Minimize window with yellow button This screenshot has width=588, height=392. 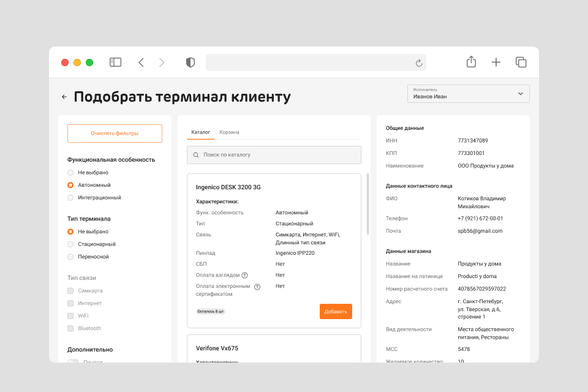(x=77, y=62)
